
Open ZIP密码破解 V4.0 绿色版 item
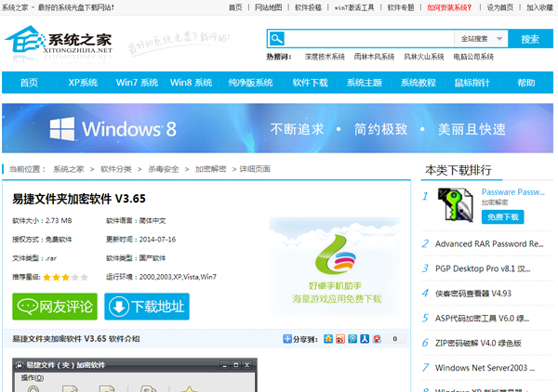coord(478,343)
